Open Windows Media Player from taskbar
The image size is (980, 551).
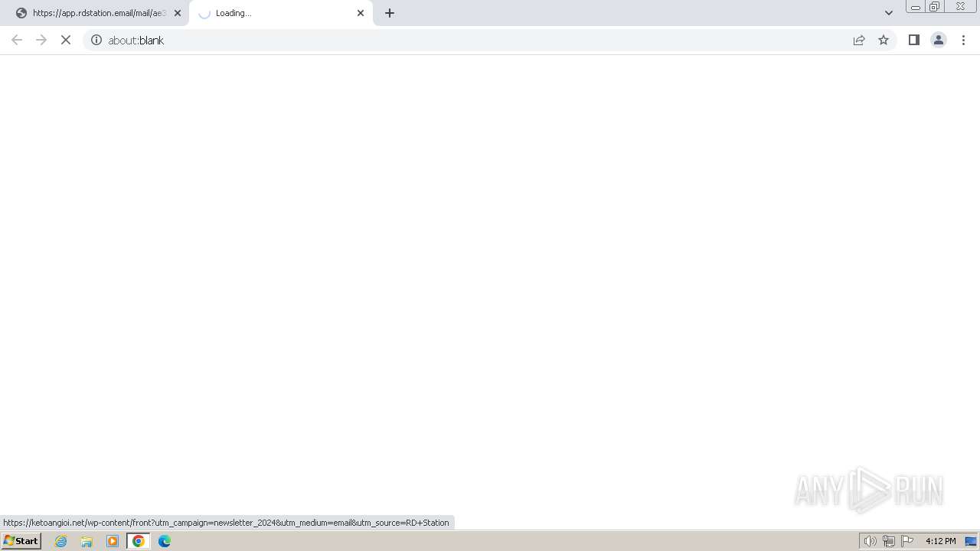pos(113,541)
